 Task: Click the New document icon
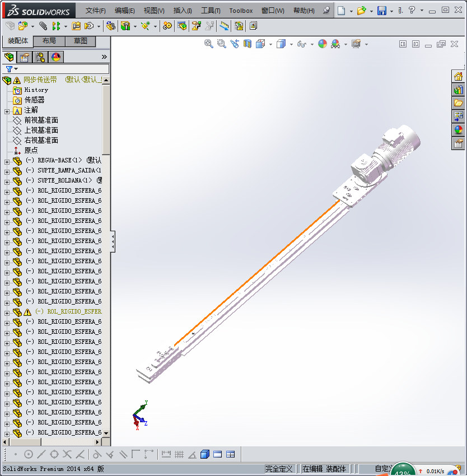pos(342,11)
